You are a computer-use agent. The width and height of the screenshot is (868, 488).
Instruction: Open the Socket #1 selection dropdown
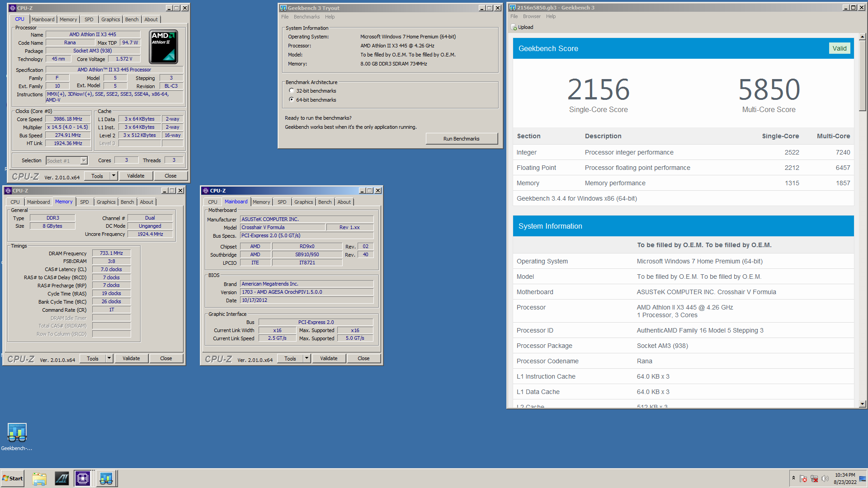(x=84, y=160)
